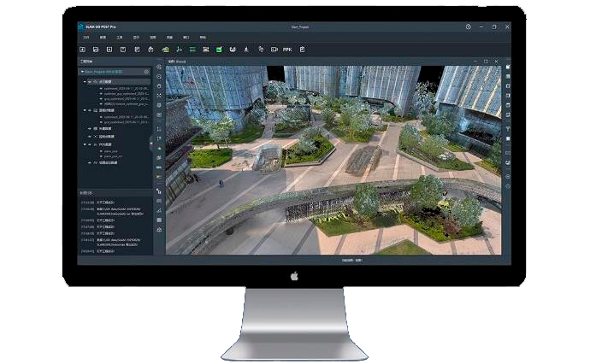Image resolution: width=596 pixels, height=364 pixels.
Task: Open the third menu bar item
Action: [120, 38]
